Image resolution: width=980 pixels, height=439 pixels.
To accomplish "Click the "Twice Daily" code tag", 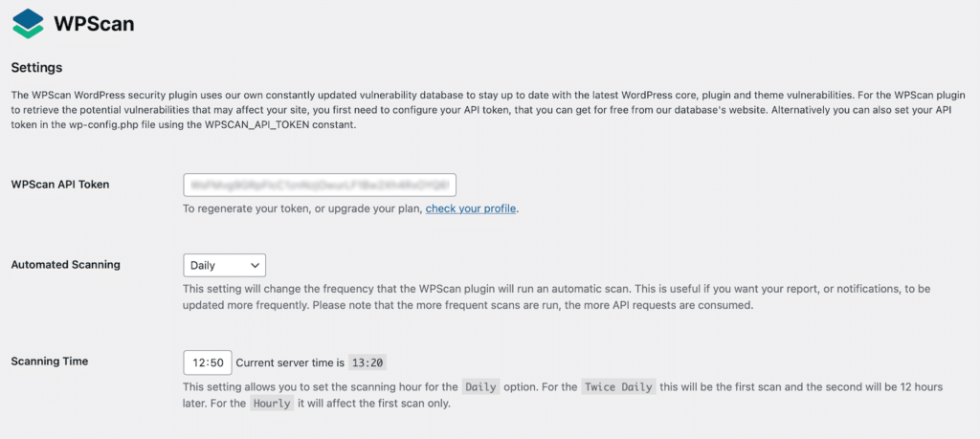I will 618,387.
